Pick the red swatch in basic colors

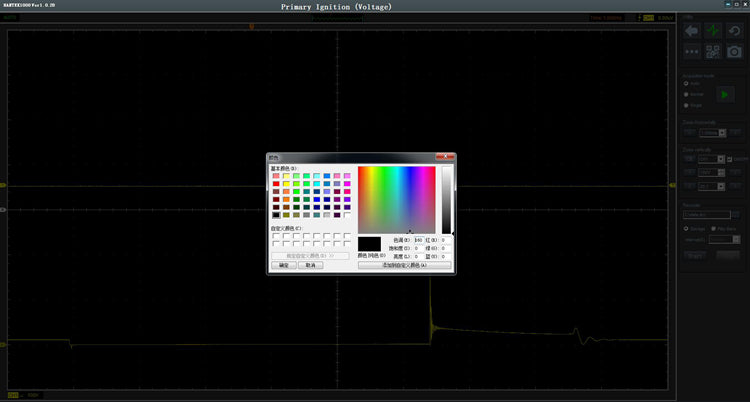[x=277, y=184]
